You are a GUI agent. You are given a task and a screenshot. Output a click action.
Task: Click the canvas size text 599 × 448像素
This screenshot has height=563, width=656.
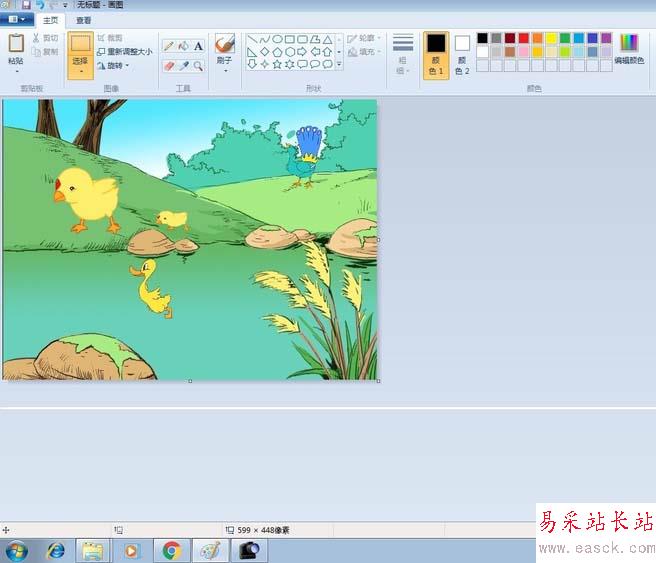point(263,530)
